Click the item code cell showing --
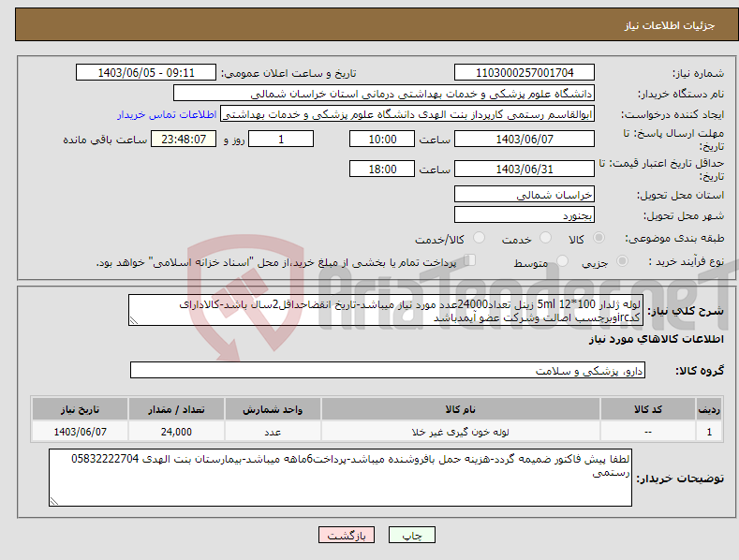This screenshot has height=560, width=739. [648, 432]
